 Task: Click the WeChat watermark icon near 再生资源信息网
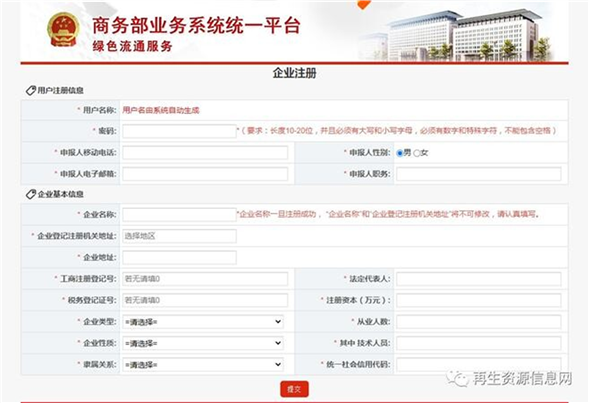click(x=458, y=378)
